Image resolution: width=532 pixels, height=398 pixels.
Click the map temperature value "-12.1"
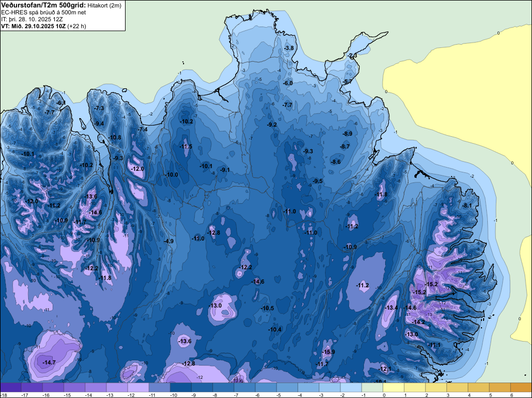pos(385,369)
